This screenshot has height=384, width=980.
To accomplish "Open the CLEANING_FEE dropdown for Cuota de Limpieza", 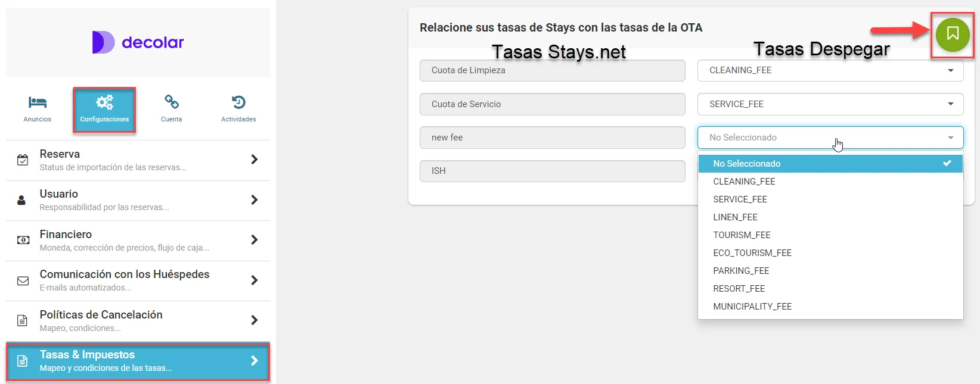I will pos(830,70).
